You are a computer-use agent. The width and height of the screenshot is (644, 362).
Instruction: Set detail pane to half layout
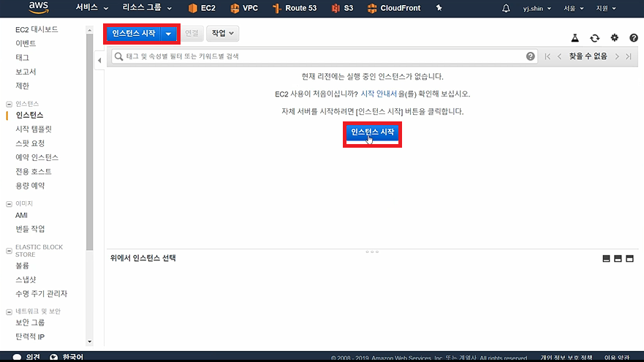point(618,258)
